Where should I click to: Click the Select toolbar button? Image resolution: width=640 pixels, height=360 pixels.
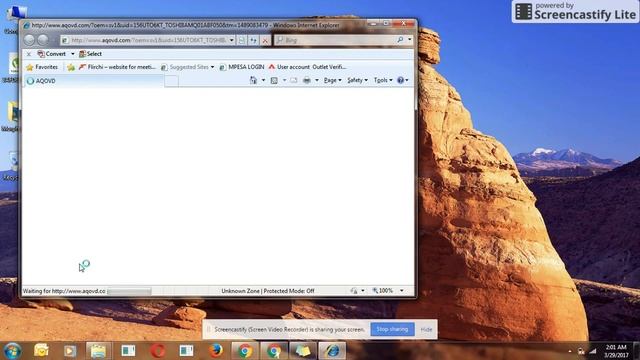click(x=91, y=54)
